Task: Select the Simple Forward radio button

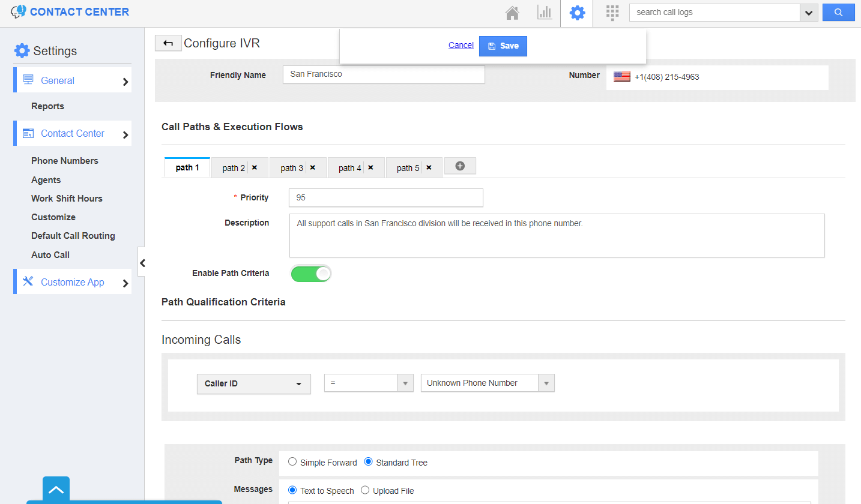Action: [292, 462]
